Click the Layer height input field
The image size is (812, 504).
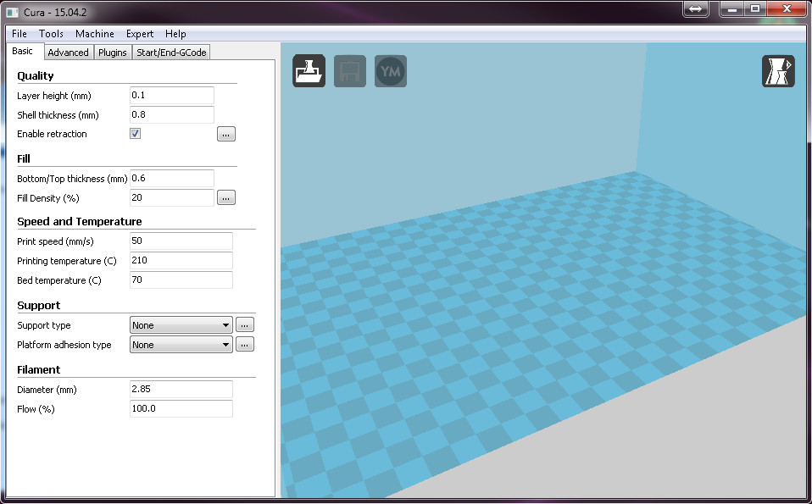click(x=171, y=95)
